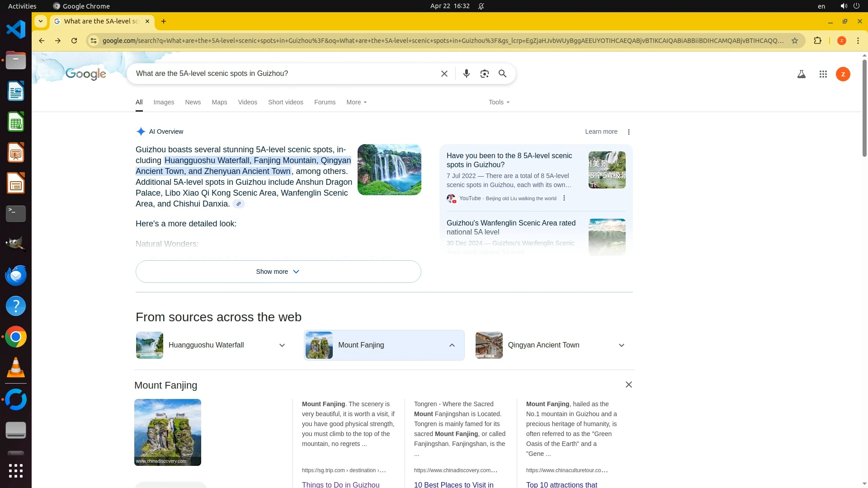868x488 pixels.
Task: Expand the Huangguoshu Waterfall section
Action: (x=282, y=345)
